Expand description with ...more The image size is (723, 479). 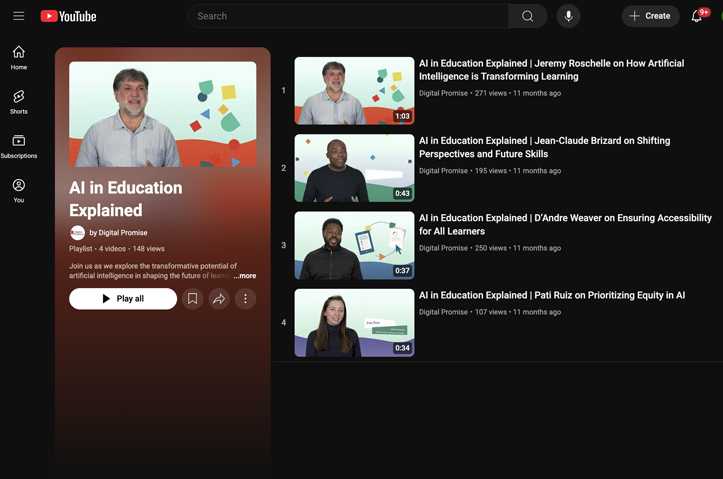(244, 276)
